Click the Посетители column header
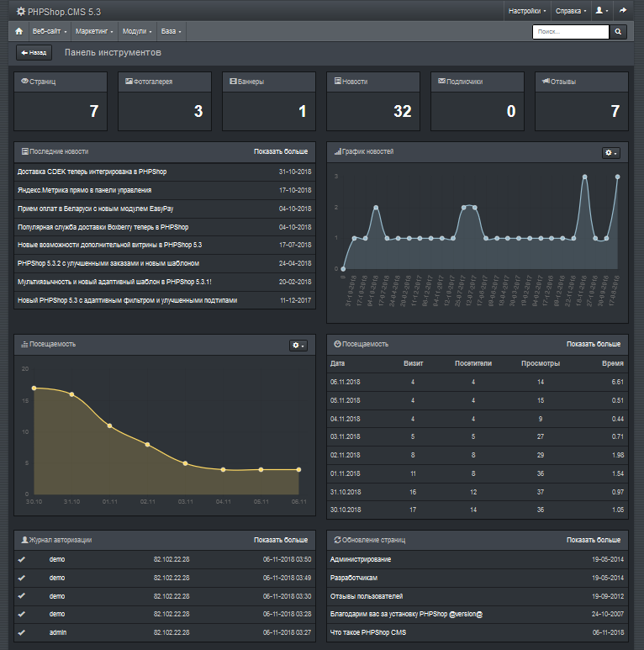The height and width of the screenshot is (650, 644). coord(473,363)
